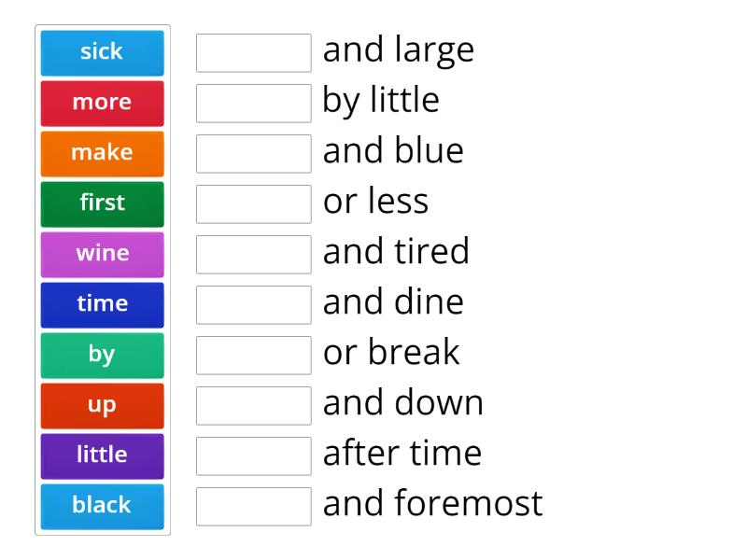
Task: Select the blank box before "and foremost"
Action: pyautogui.click(x=253, y=506)
